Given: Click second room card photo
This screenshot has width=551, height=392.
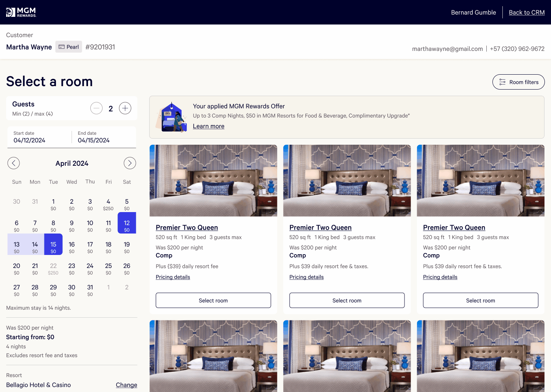Looking at the screenshot, I should (347, 181).
